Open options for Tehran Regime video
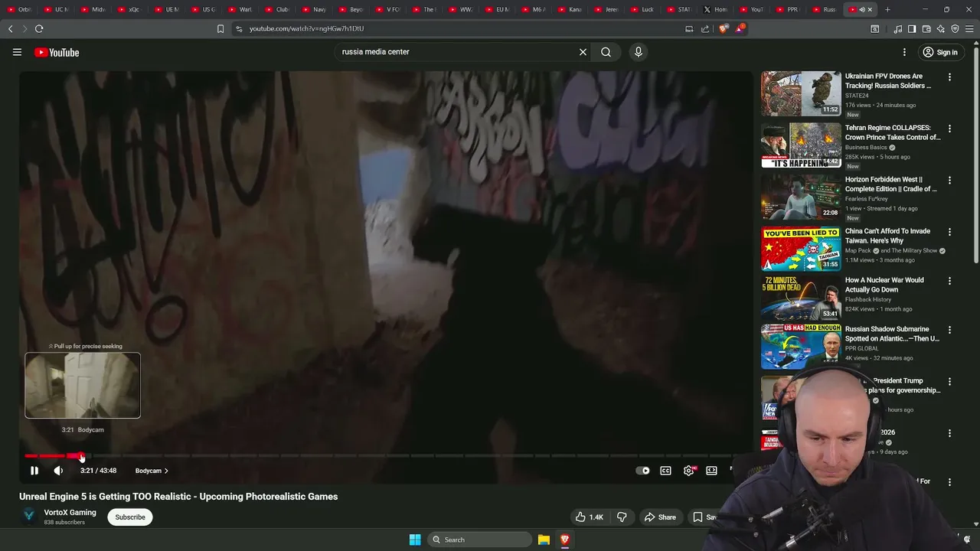 coord(949,129)
